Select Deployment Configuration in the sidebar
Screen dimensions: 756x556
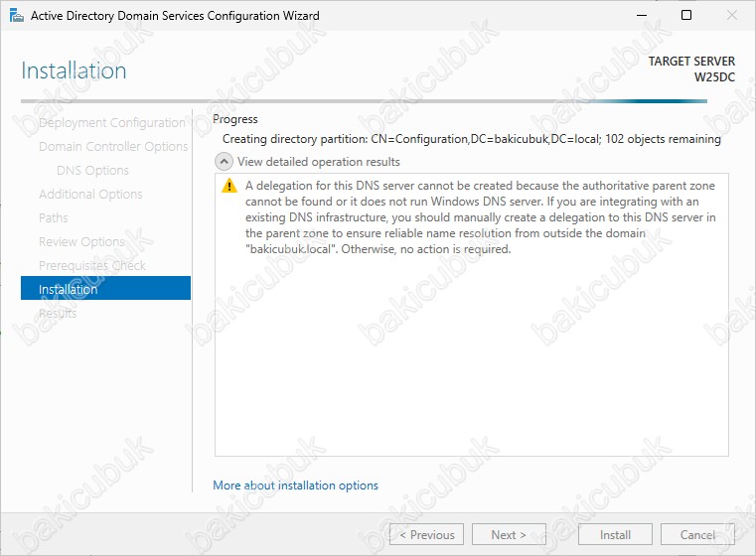pyautogui.click(x=112, y=123)
